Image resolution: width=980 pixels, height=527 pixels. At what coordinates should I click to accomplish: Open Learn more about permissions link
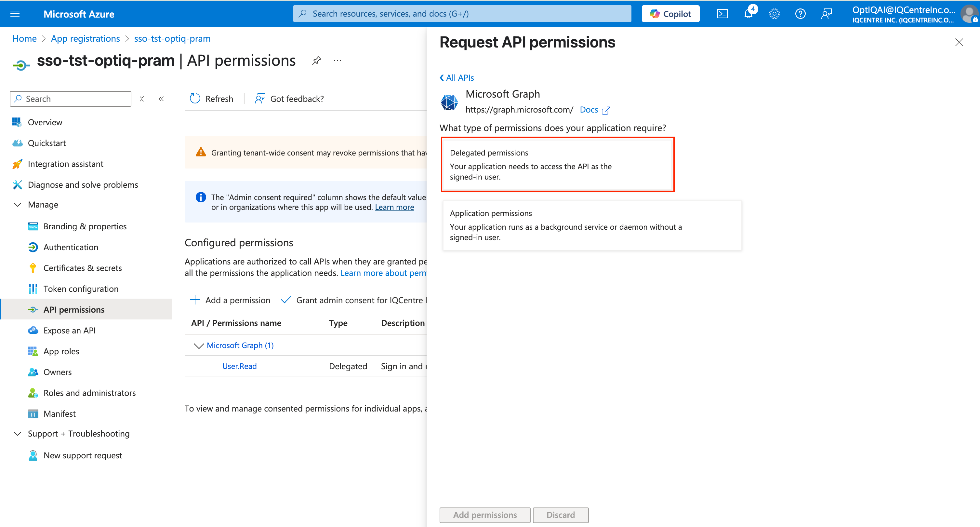coord(383,273)
